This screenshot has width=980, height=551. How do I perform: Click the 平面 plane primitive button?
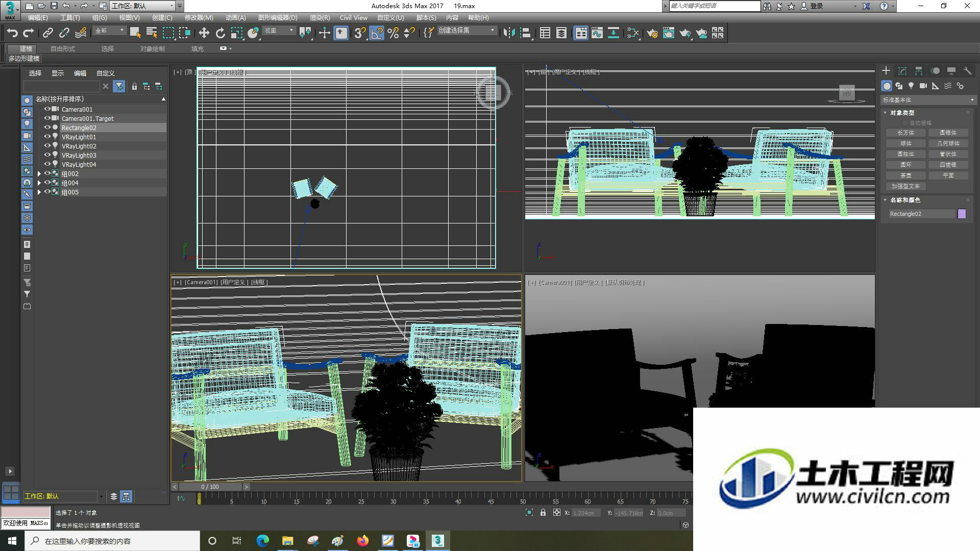[948, 176]
